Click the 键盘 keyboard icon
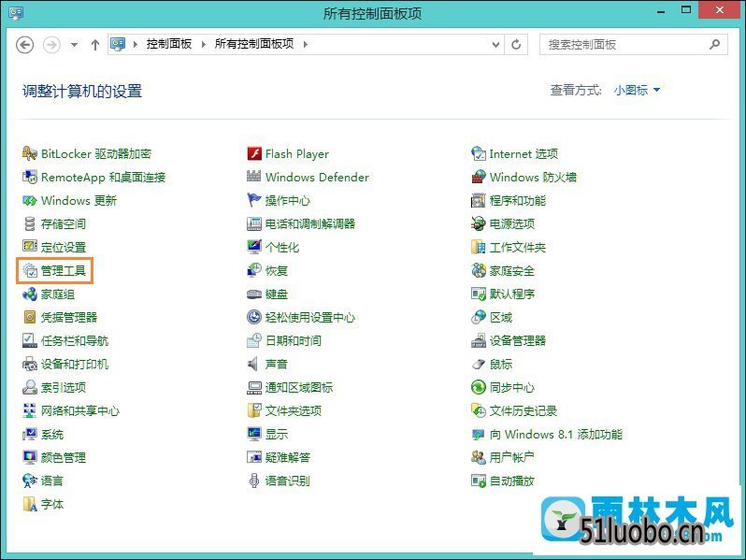The image size is (746, 560). [x=254, y=294]
